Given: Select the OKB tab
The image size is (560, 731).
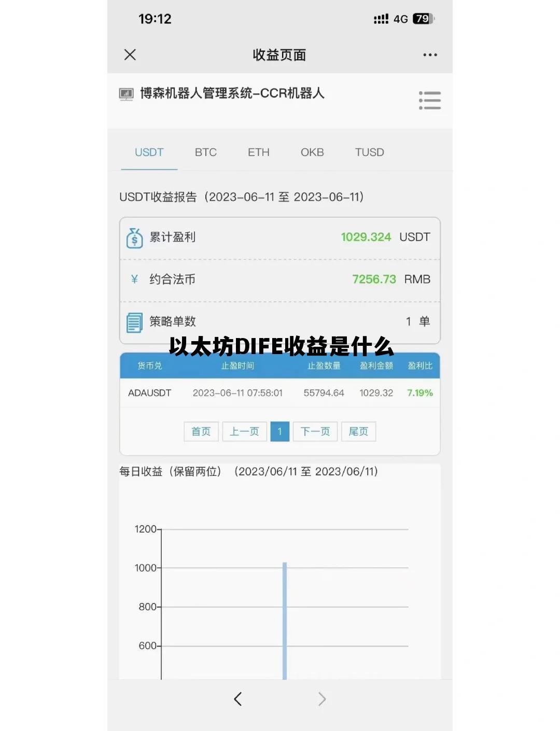Looking at the screenshot, I should 312,152.
